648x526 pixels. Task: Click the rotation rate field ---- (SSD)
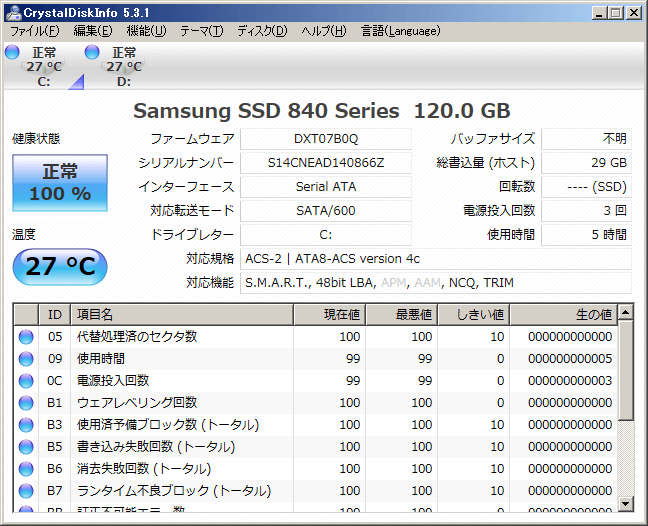point(586,187)
